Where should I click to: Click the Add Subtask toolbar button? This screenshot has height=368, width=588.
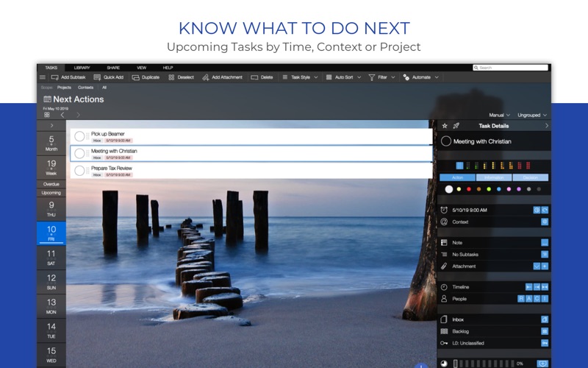pyautogui.click(x=68, y=77)
